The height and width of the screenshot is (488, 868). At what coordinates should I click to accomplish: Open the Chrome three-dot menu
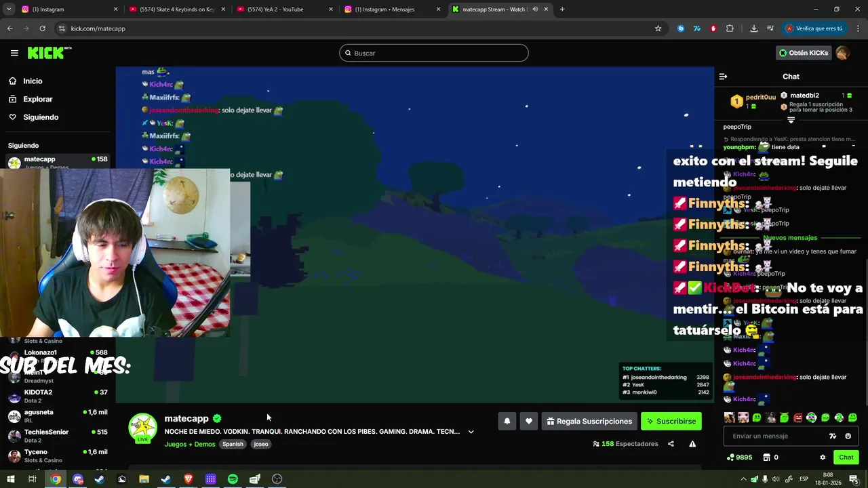858,28
